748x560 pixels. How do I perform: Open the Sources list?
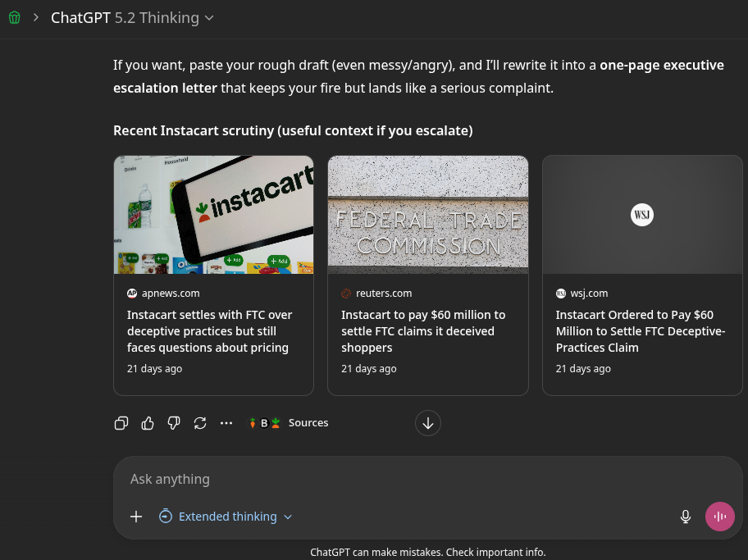[x=289, y=423]
